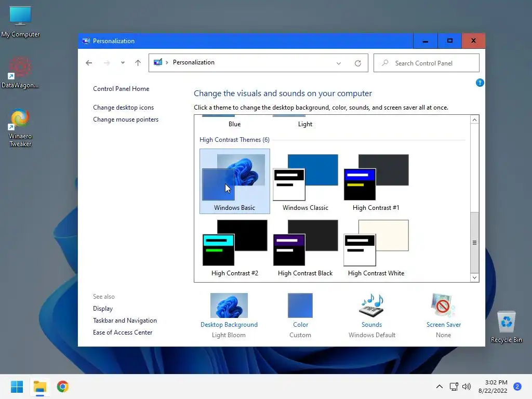
Task: Maximize the Personalization window
Action: [x=449, y=41]
